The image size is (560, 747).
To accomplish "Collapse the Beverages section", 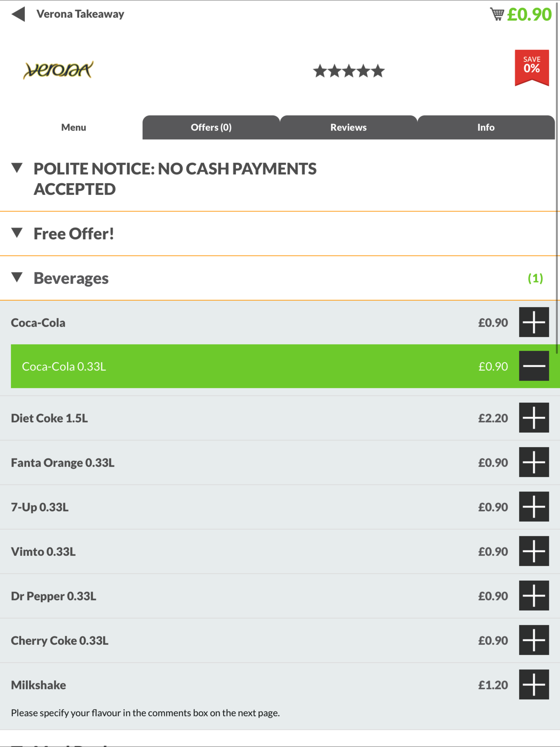I will [x=17, y=278].
